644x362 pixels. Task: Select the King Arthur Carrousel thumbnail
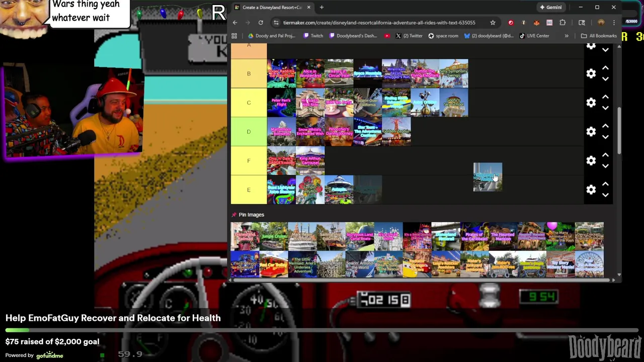click(310, 160)
